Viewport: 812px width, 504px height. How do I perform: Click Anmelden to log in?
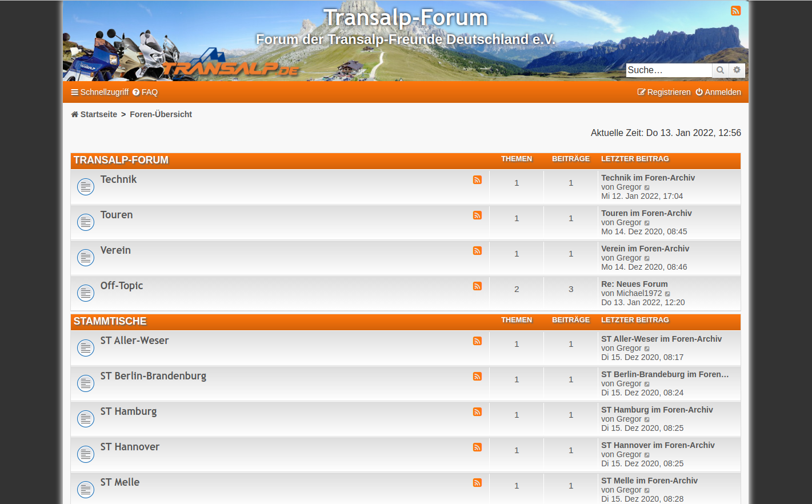[x=718, y=92]
